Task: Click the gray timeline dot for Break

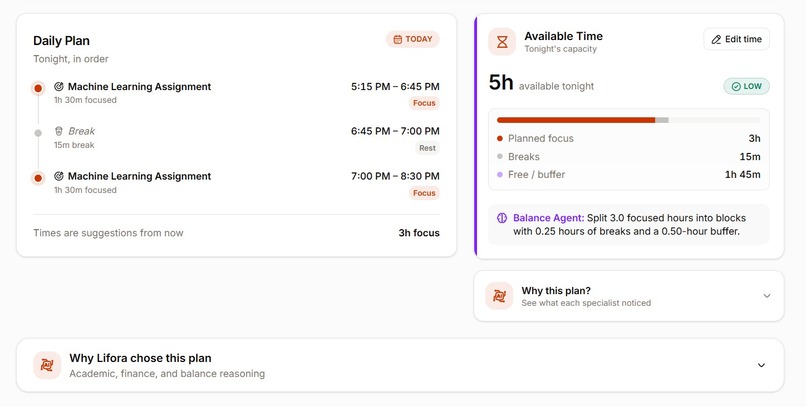Action: click(38, 133)
